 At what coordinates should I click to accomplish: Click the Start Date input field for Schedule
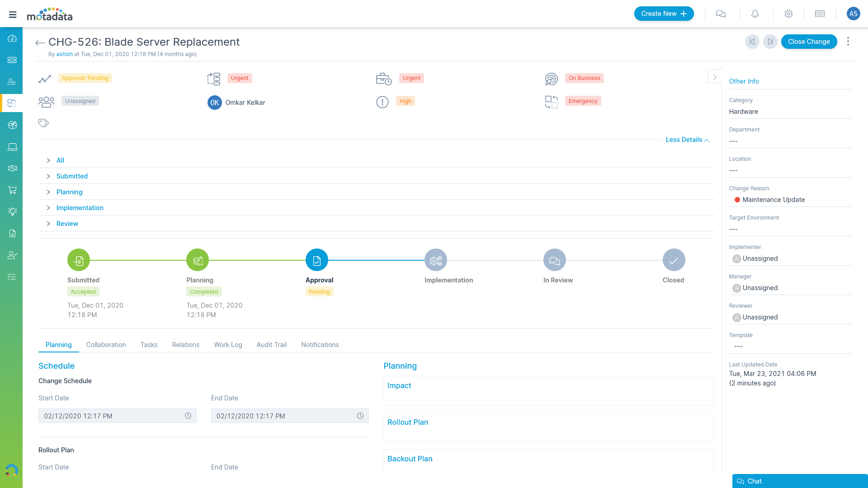pyautogui.click(x=118, y=416)
